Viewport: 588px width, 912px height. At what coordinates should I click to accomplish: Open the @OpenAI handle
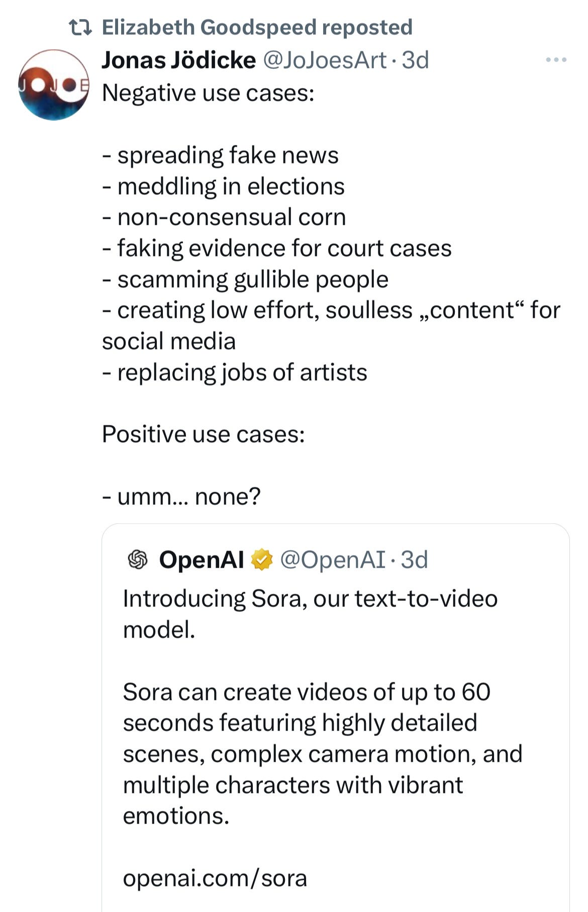point(332,560)
